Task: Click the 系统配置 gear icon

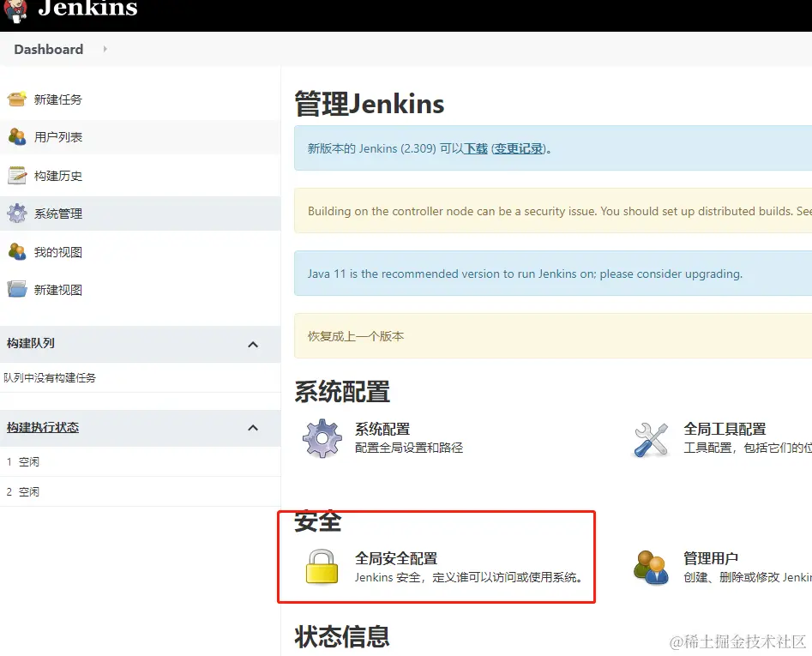Action: [322, 438]
